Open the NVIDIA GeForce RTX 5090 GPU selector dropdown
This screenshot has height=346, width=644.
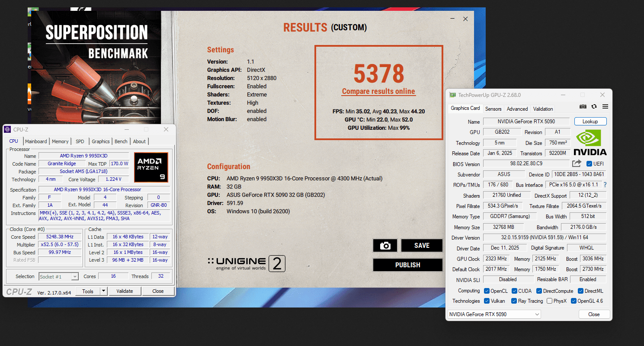[494, 314]
